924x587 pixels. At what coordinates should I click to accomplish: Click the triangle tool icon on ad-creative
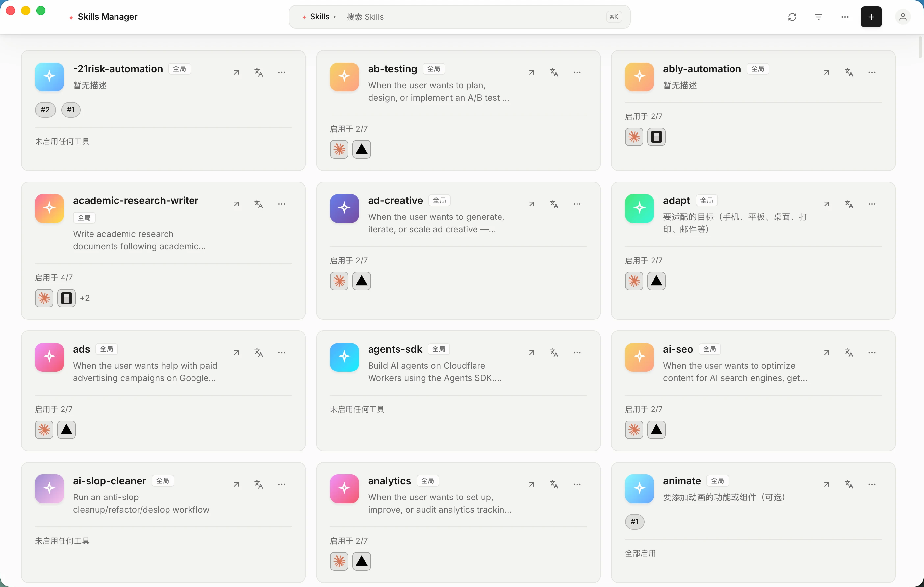coord(361,281)
